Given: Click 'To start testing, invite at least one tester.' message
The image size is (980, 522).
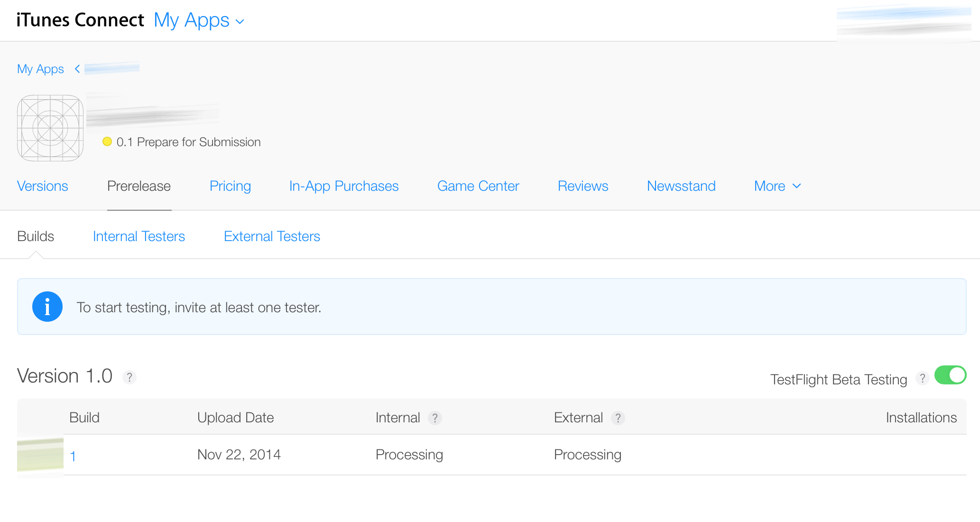Looking at the screenshot, I should 199,308.
